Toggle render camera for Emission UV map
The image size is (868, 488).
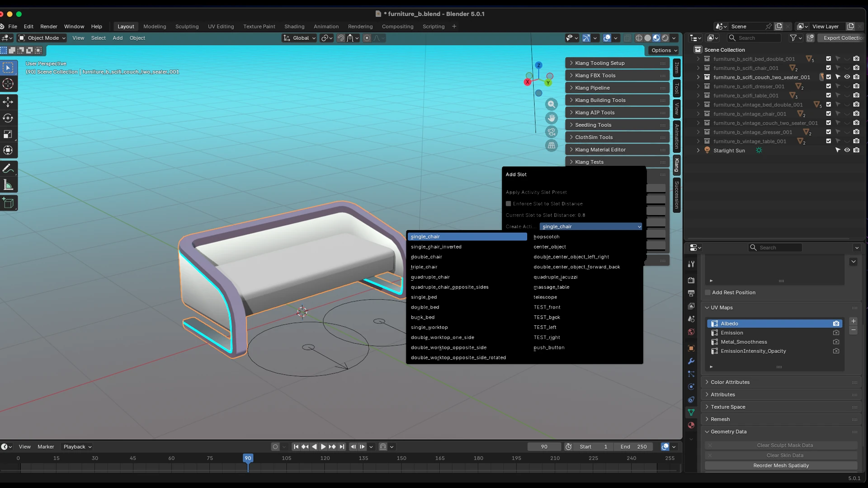(836, 333)
